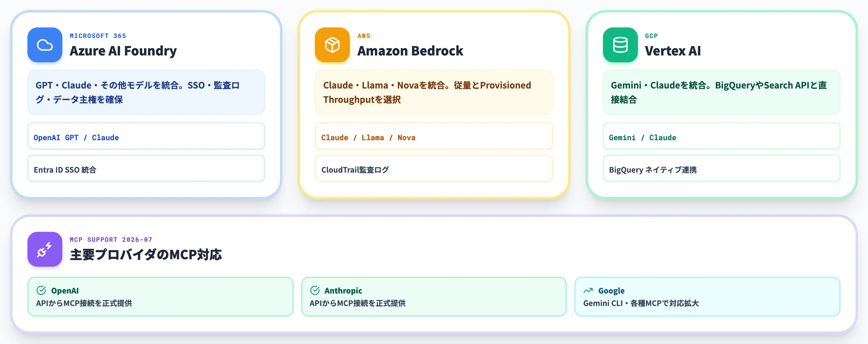
Task: Click the BigQuery ネイティブ連携 row
Action: point(721,168)
